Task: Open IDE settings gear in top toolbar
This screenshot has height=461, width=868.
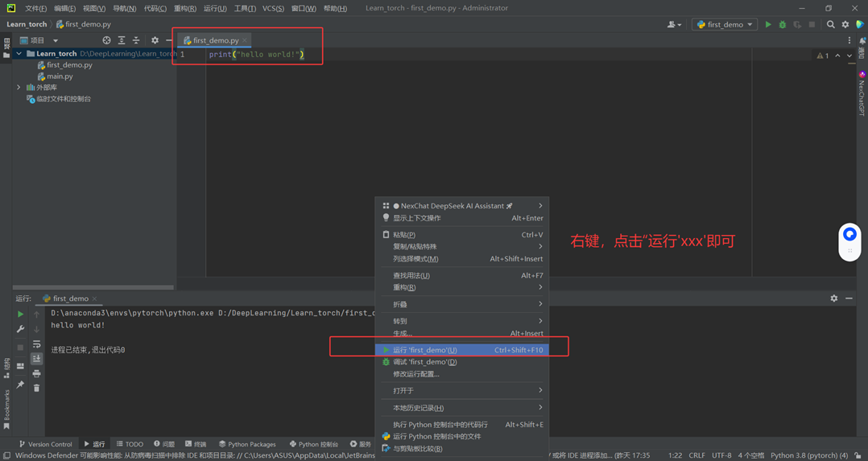Action: [845, 24]
